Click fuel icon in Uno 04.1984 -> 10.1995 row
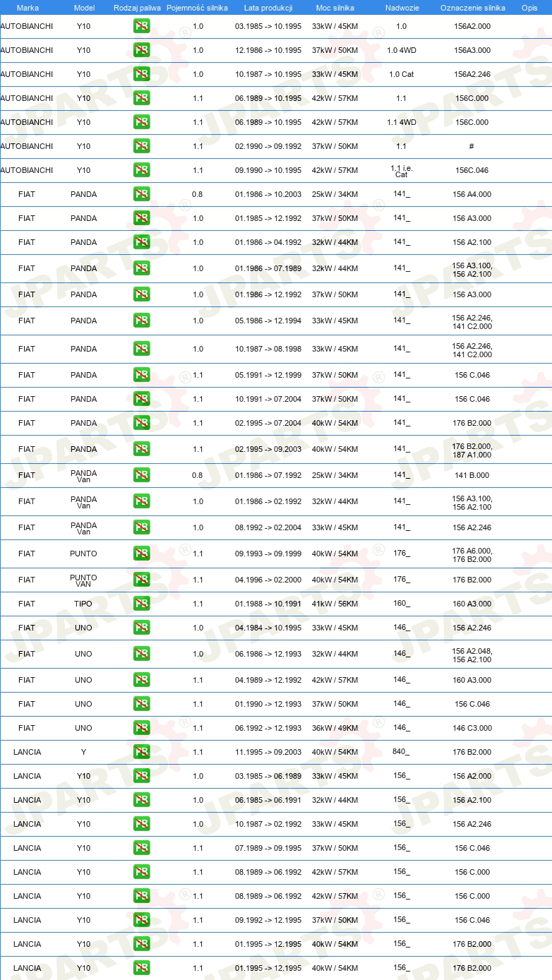The width and height of the screenshot is (552, 980). pos(141,628)
